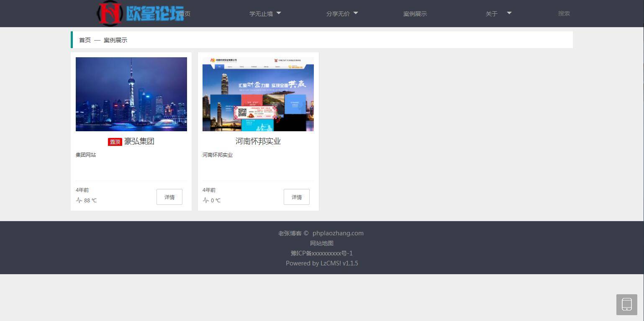Open the 豪弘集团 cityscape thumbnail
The image size is (644, 321).
pyautogui.click(x=131, y=94)
